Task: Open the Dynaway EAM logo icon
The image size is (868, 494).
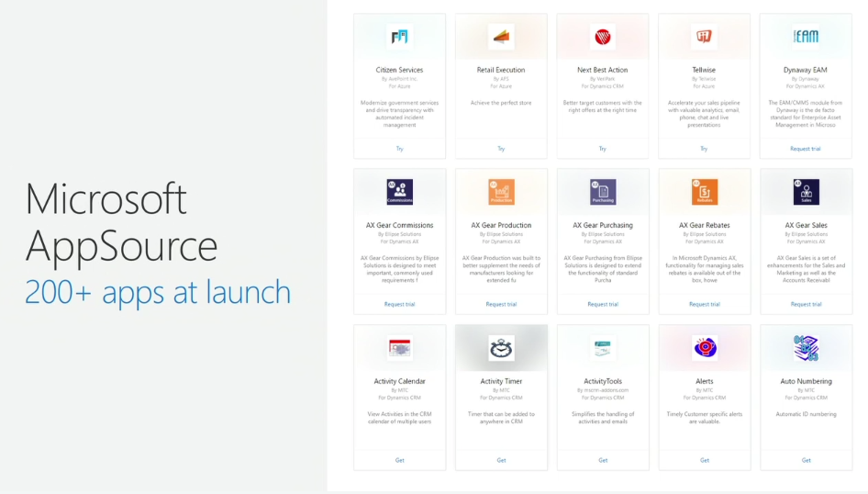Action: click(x=806, y=37)
